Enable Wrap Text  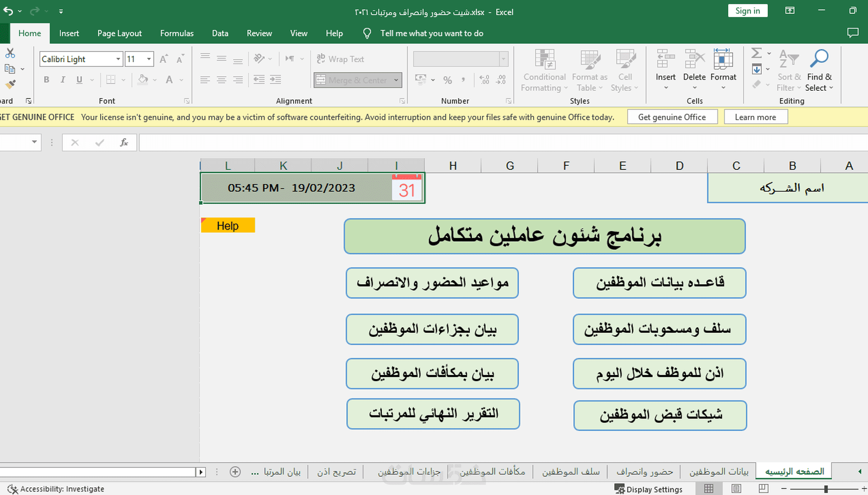click(x=341, y=59)
